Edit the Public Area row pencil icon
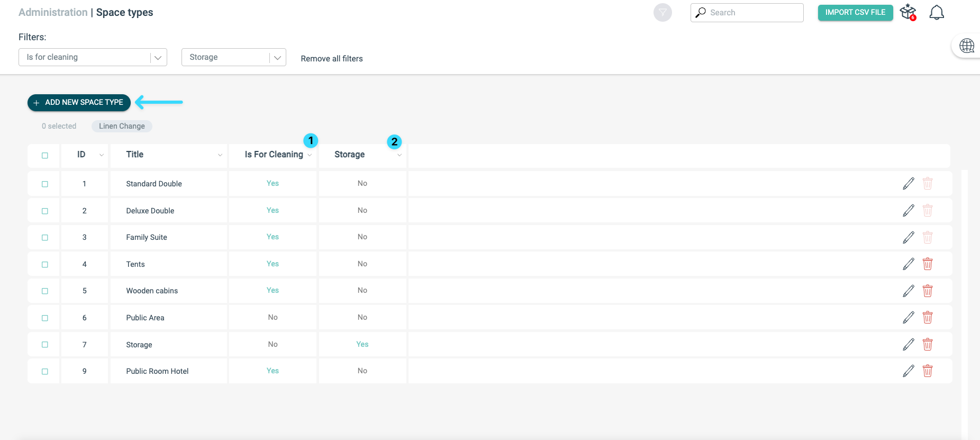Screen dimensions: 980x440 (909, 318)
